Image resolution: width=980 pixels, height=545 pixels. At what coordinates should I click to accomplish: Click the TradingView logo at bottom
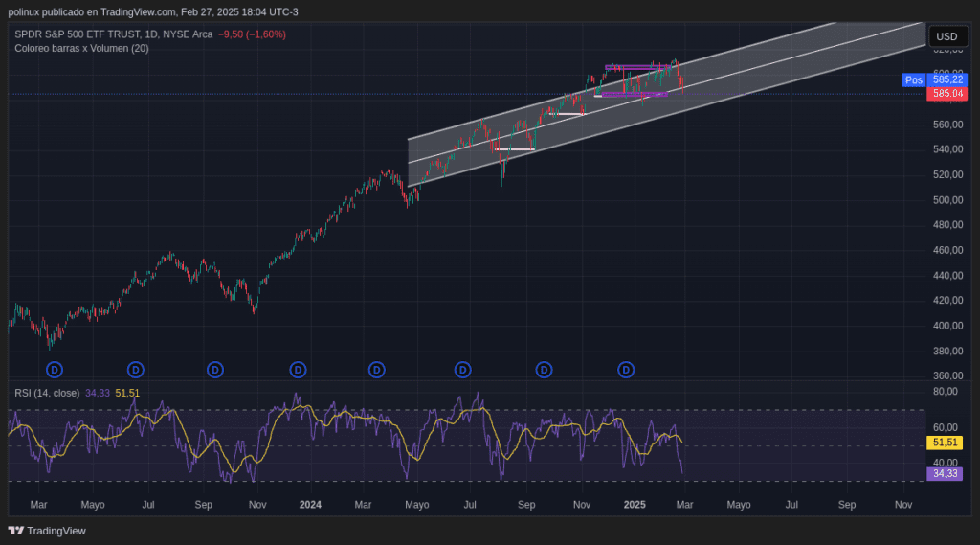47,531
